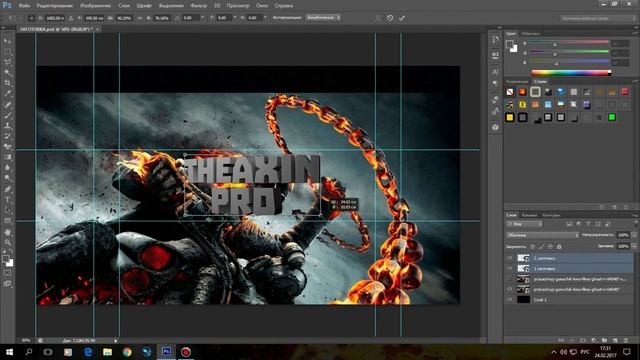The height and width of the screenshot is (360, 640).
Task: Switch to the Образцы tab
Action: (x=531, y=33)
